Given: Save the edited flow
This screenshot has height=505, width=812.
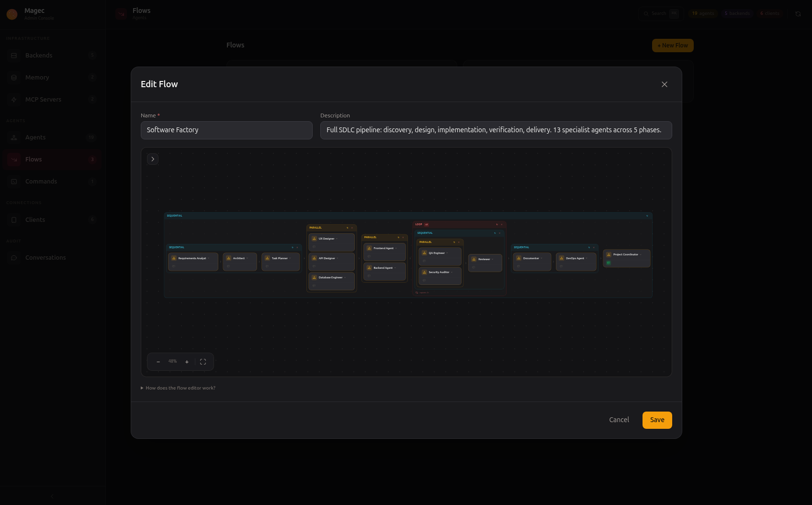Looking at the screenshot, I should (x=657, y=420).
